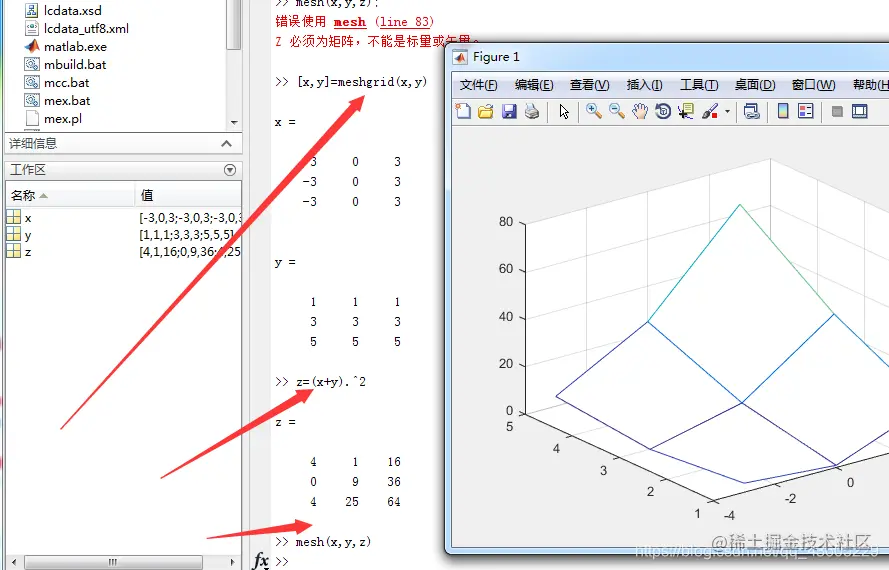This screenshot has height=570, width=889.
Task: Click the mesh(x,y,z) command at bottom
Action: point(333,542)
